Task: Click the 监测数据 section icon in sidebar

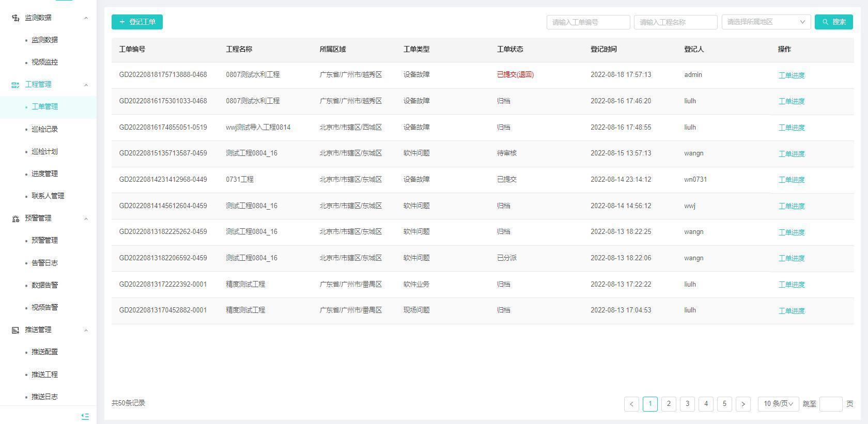Action: (16, 18)
